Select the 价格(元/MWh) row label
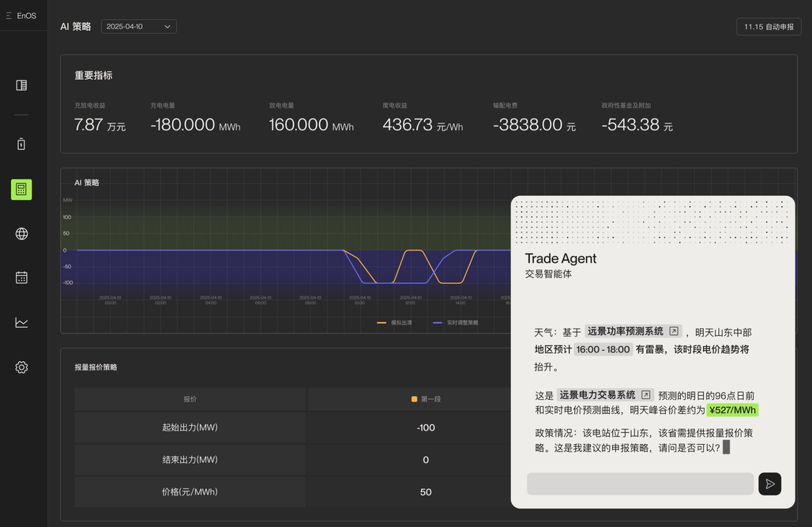The image size is (812, 527). click(190, 491)
